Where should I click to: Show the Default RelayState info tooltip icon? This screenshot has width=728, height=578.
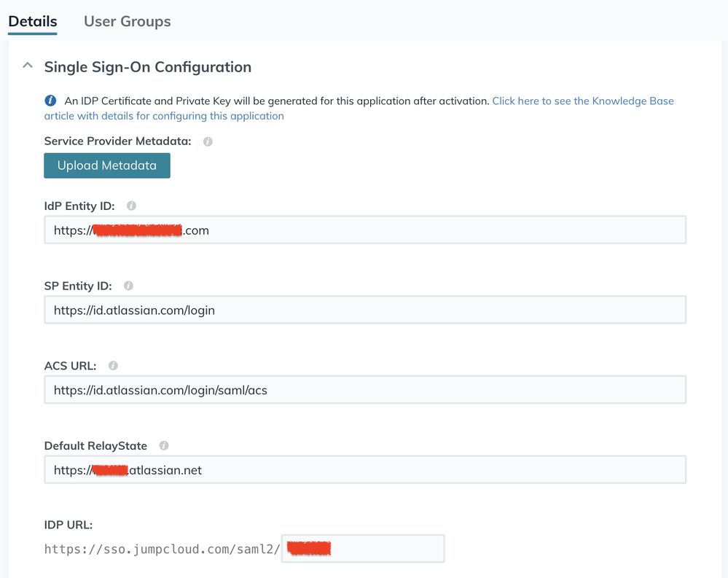164,445
